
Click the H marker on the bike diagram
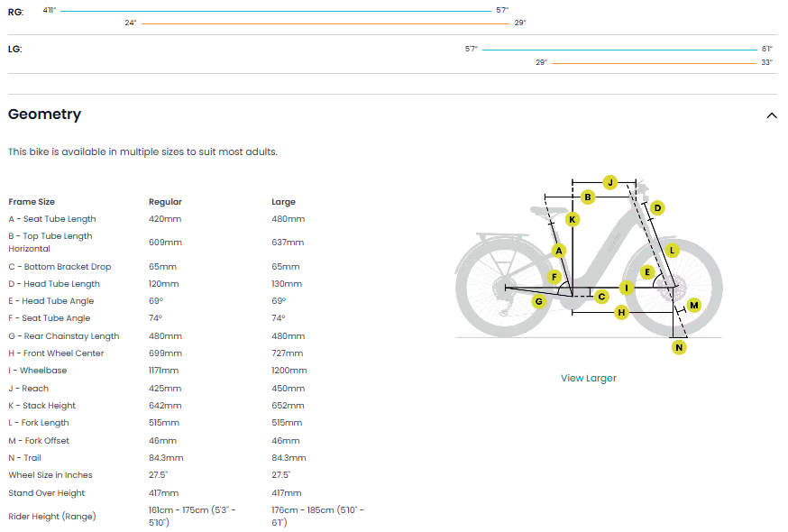620,312
